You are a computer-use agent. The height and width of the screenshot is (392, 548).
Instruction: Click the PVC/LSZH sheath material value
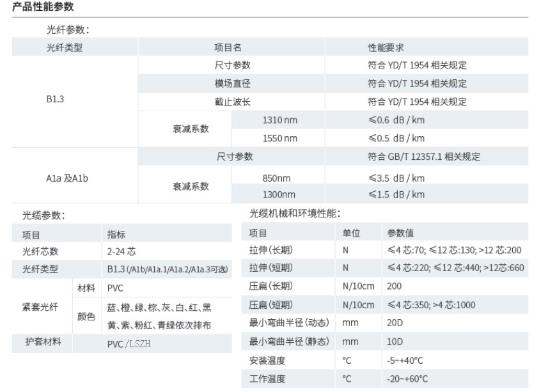click(x=129, y=344)
